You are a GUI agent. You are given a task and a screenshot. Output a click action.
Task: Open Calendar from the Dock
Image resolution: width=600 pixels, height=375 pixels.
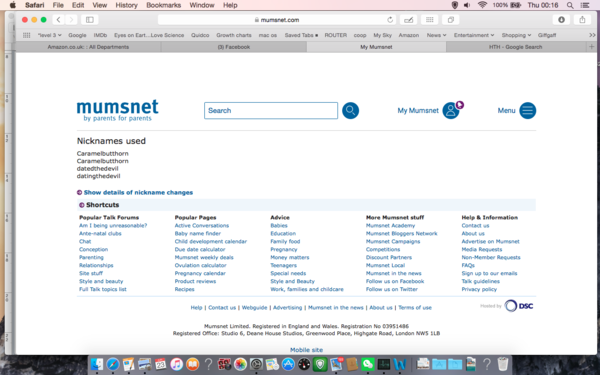point(161,364)
